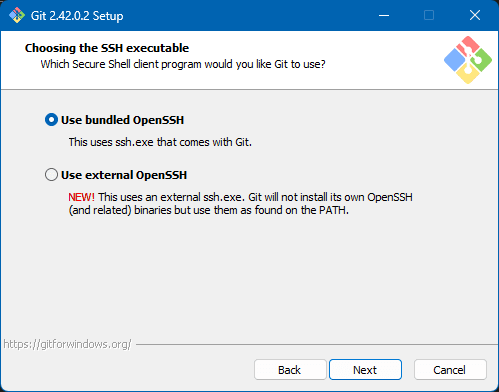499x392 pixels.
Task: Click the "Which Secure Shell client program" subtitle
Action: [x=183, y=64]
